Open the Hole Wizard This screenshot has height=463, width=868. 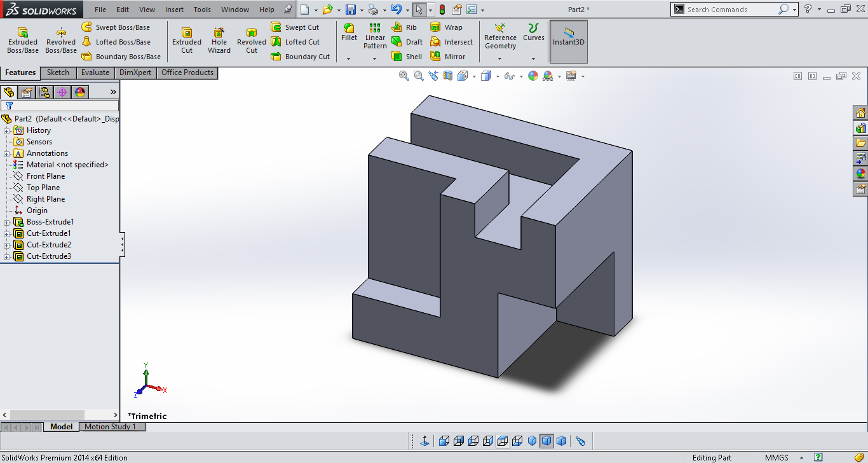click(x=219, y=41)
